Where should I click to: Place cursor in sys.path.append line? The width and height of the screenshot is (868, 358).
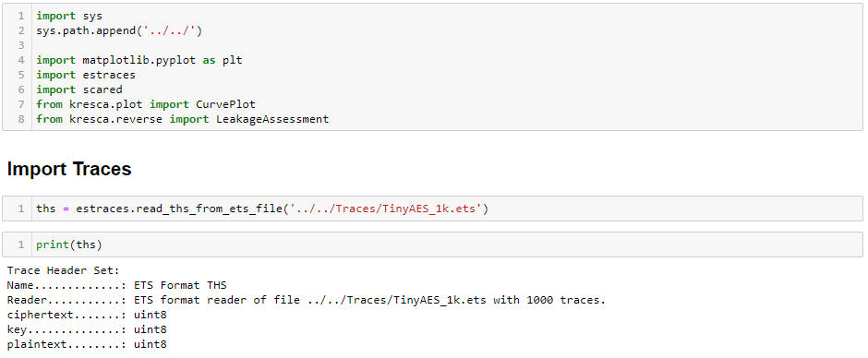point(119,30)
